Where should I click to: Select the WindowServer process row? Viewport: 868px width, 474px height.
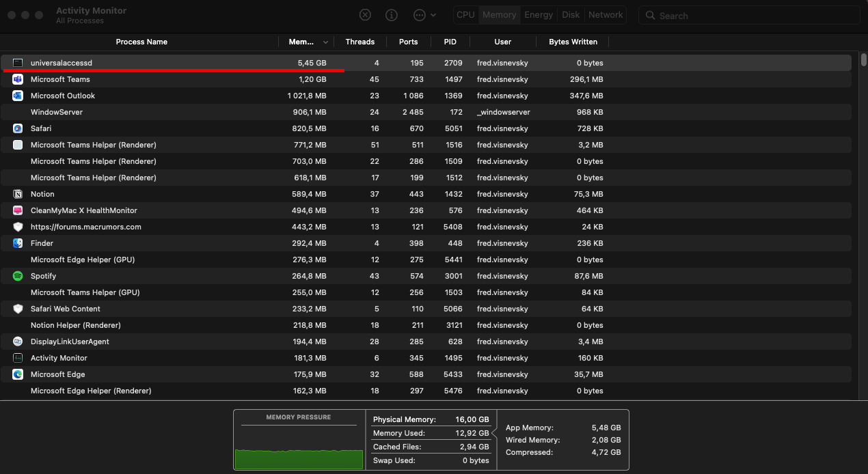[426, 112]
